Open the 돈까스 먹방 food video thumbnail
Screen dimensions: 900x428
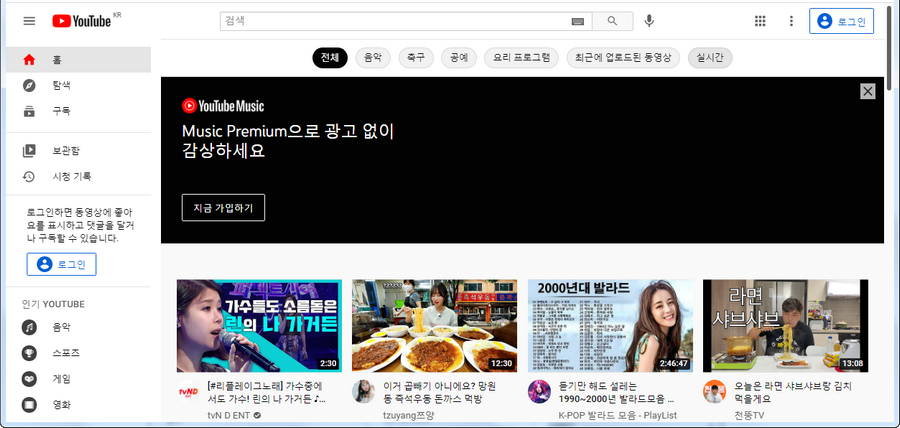[435, 326]
